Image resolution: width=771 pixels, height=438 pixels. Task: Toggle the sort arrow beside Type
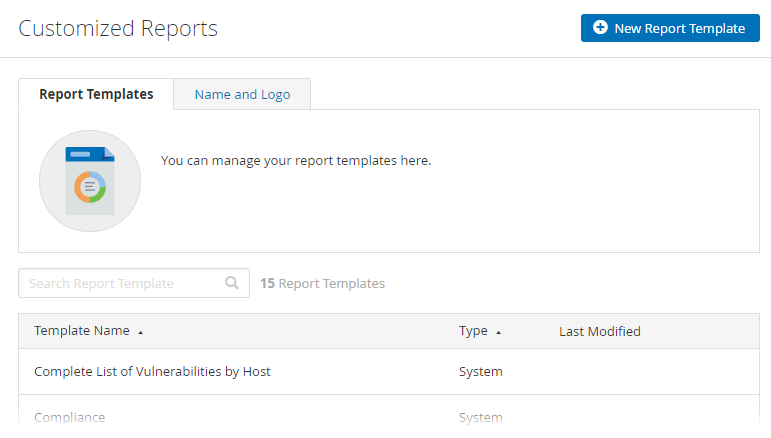[x=498, y=332]
